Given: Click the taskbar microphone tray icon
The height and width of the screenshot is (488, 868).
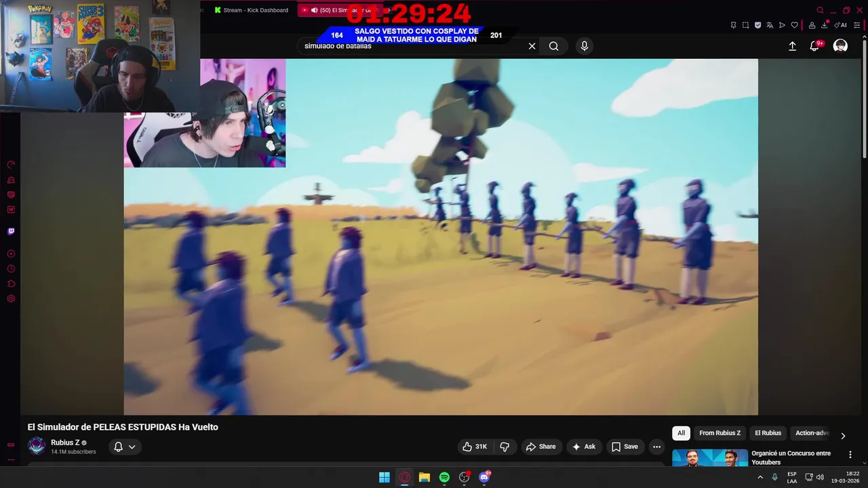Looking at the screenshot, I should click(x=775, y=477).
